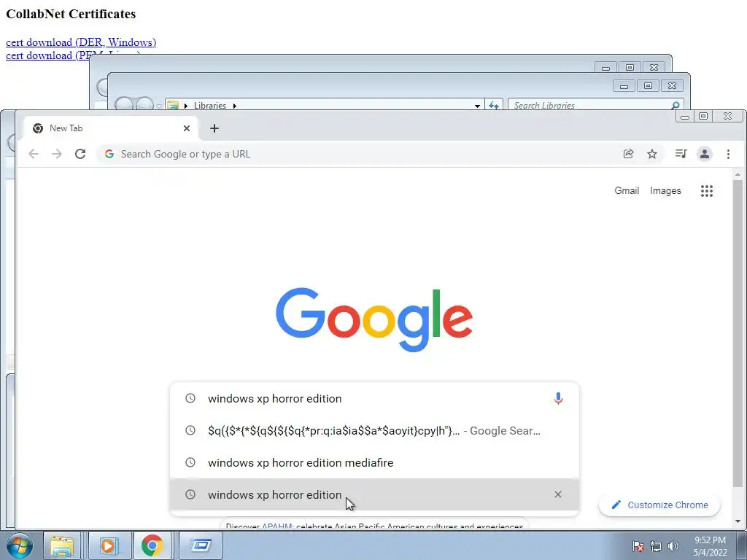Click clock icon beside mediafire suggestion

(190, 462)
